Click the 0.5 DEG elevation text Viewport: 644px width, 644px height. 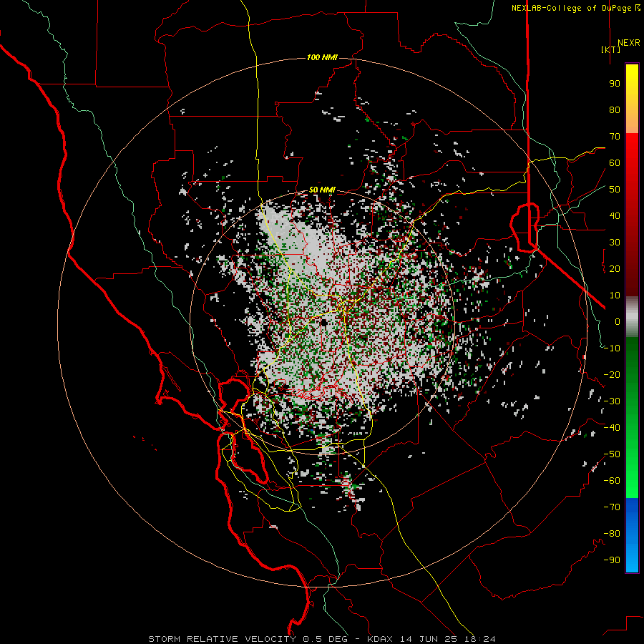point(326,639)
